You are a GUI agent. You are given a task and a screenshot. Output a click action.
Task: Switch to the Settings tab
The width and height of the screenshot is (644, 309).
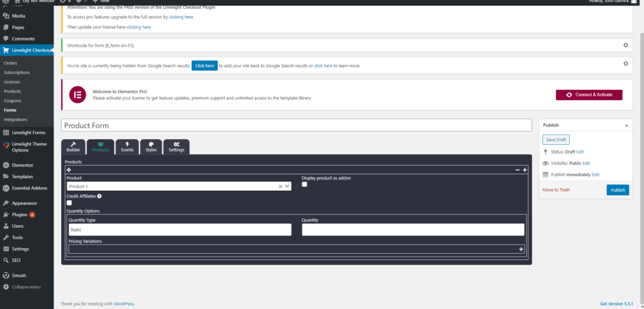point(176,147)
